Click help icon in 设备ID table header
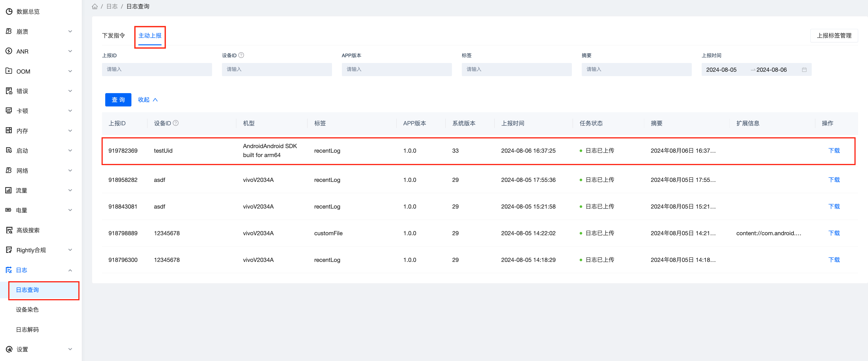Image resolution: width=868 pixels, height=361 pixels. (x=176, y=123)
